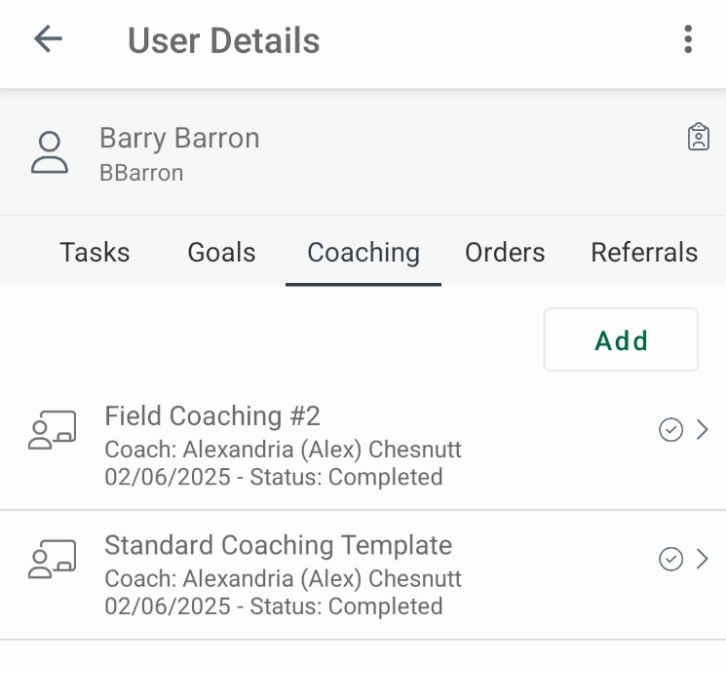Click completed checkmark on Standard Coaching Template

tap(670, 559)
